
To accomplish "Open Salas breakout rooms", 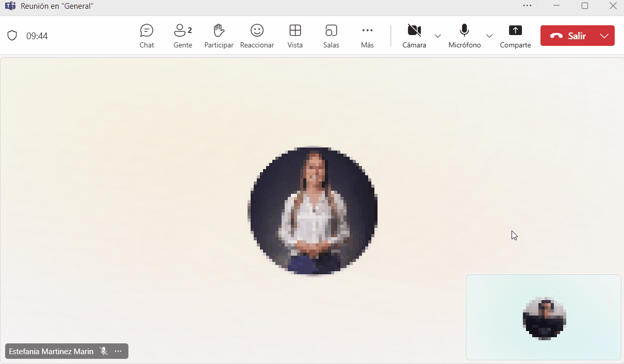I will point(331,36).
